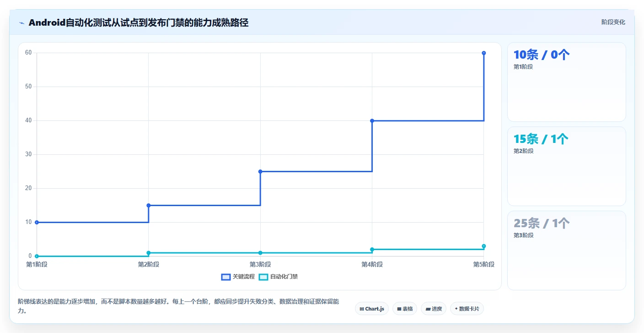The height and width of the screenshot is (333, 644).
Task: Click the 关键流程 data point at 第4阶段
Action: [372, 120]
